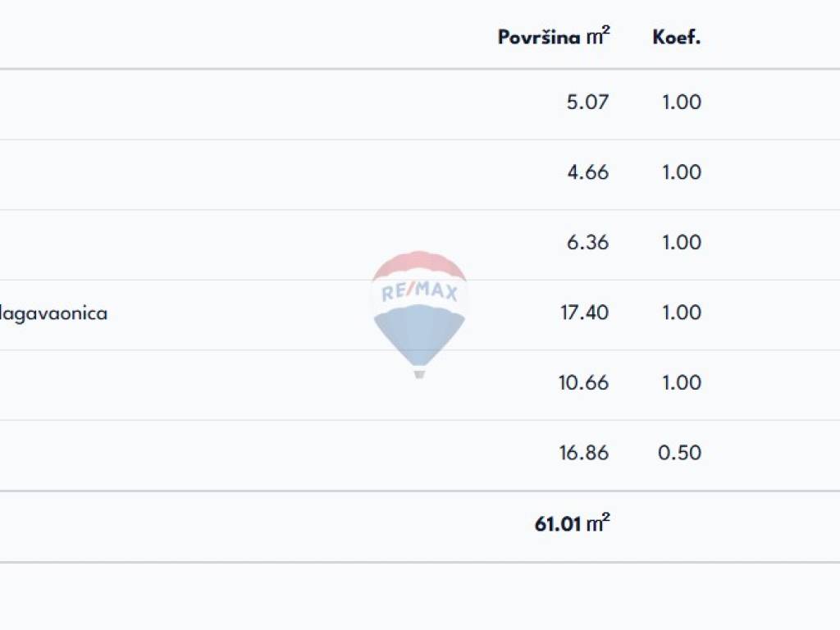Select the 5.07 area value
The height and width of the screenshot is (630, 840).
(588, 103)
